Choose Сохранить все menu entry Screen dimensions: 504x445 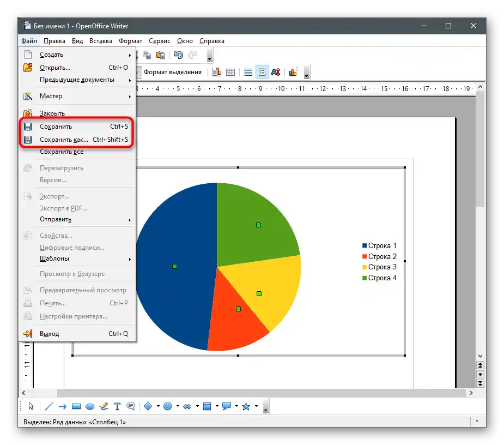(x=77, y=152)
